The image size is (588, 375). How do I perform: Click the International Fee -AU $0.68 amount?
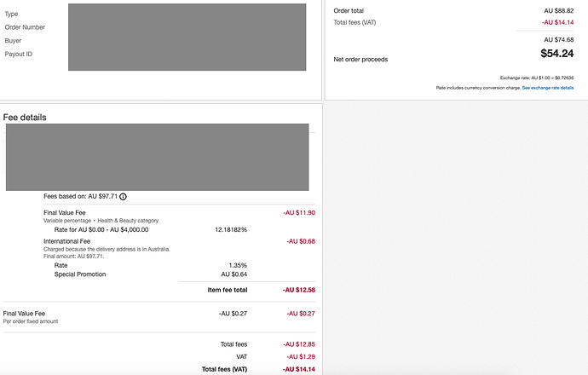[x=301, y=241]
